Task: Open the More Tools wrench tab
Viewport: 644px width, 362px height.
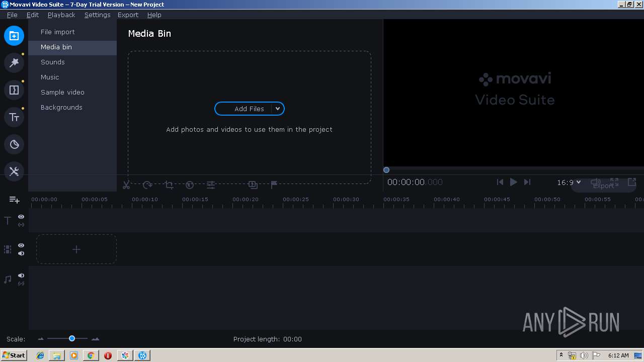Action: [x=14, y=171]
